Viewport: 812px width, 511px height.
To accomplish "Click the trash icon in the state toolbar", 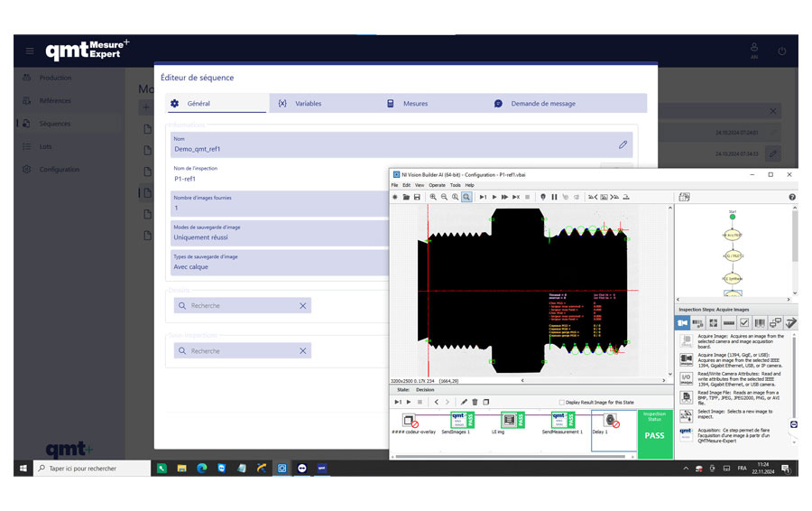I will tap(475, 402).
